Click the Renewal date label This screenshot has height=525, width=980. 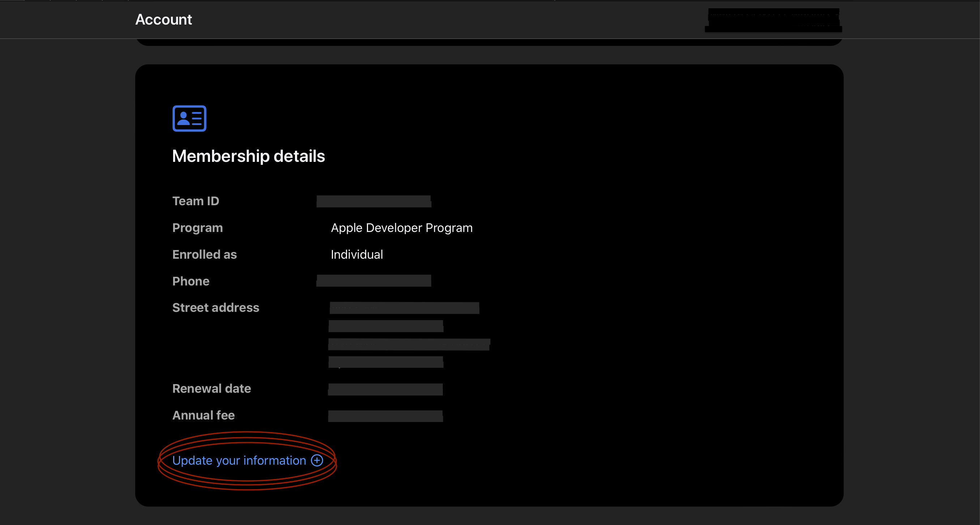pos(211,388)
